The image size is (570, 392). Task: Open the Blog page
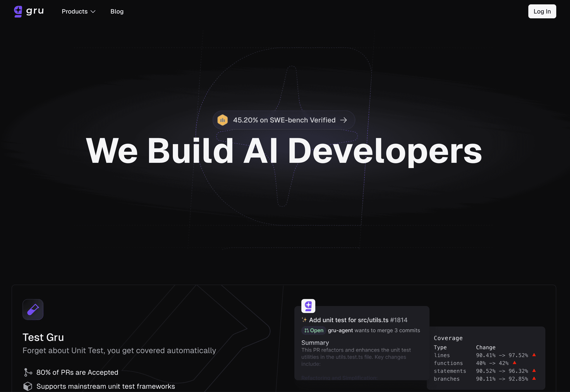(x=117, y=12)
